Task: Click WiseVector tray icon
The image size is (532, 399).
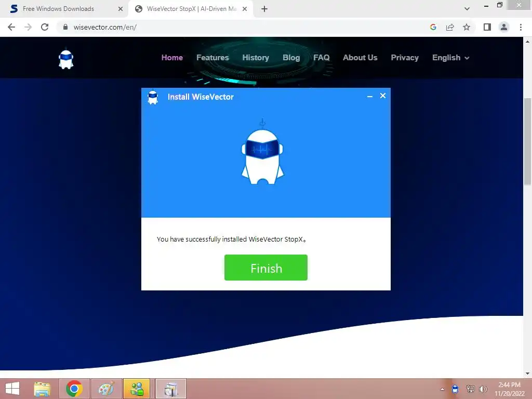Action: pyautogui.click(x=455, y=389)
